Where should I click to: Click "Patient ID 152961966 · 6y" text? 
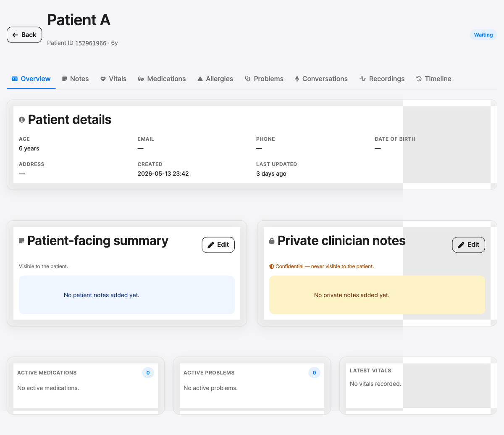[82, 43]
